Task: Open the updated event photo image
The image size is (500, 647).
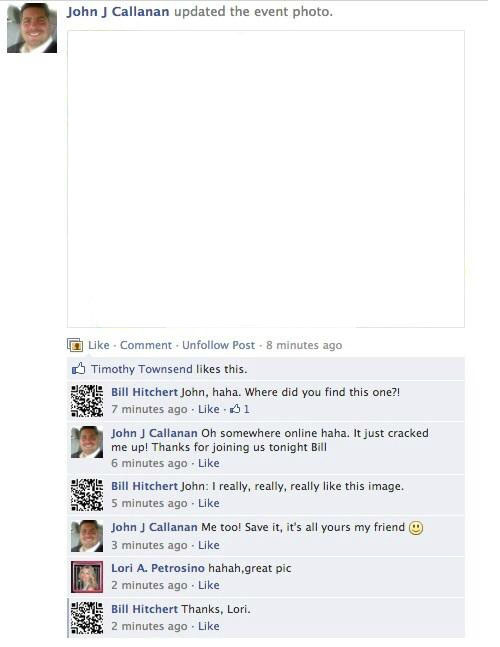Action: 266,179
